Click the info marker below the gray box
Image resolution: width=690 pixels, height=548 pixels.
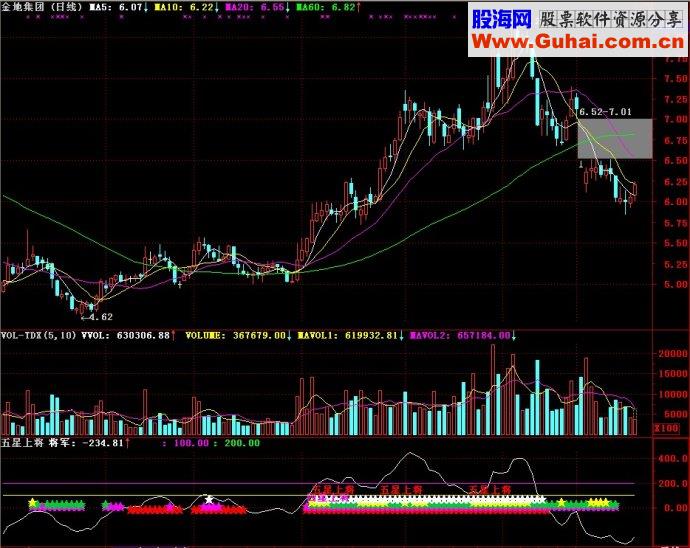[x=581, y=165]
